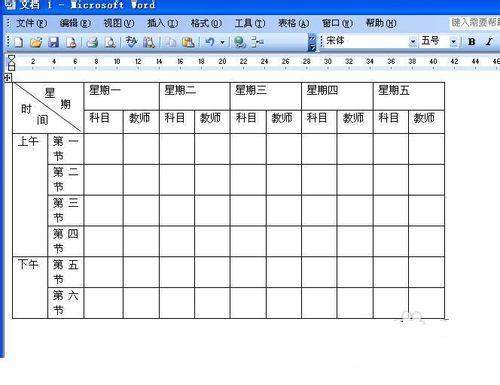Image resolution: width=500 pixels, height=385 pixels.
Task: Toggle Italic formatting
Action: [x=489, y=42]
